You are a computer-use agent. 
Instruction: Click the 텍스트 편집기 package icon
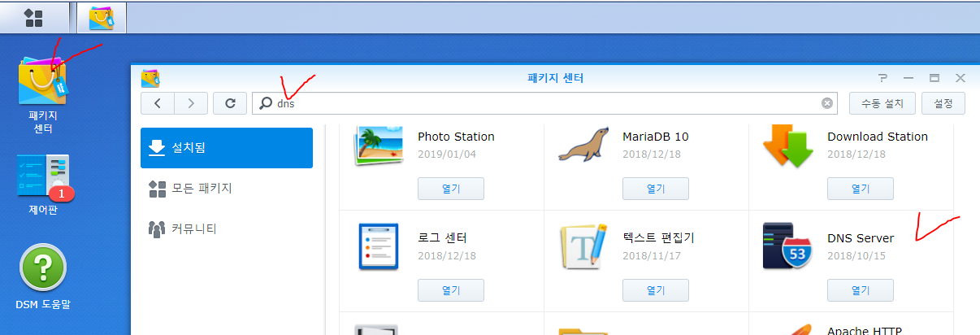pyautogui.click(x=583, y=246)
